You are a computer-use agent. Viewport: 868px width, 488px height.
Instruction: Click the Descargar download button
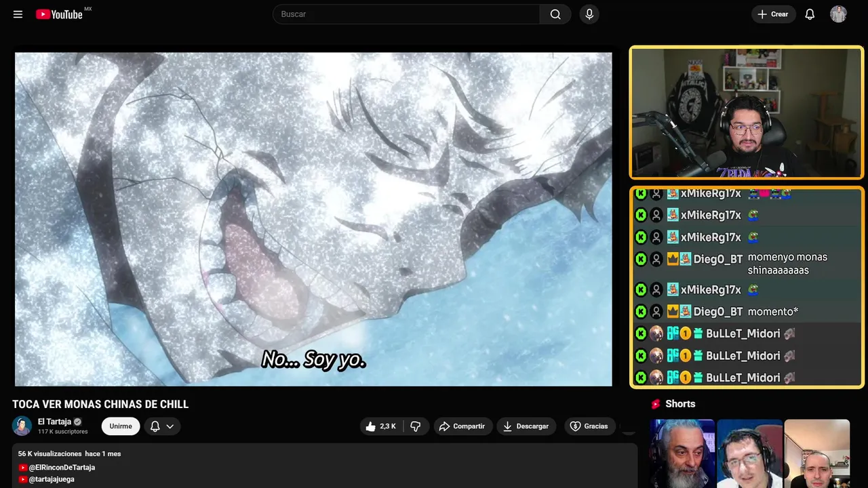(x=526, y=426)
